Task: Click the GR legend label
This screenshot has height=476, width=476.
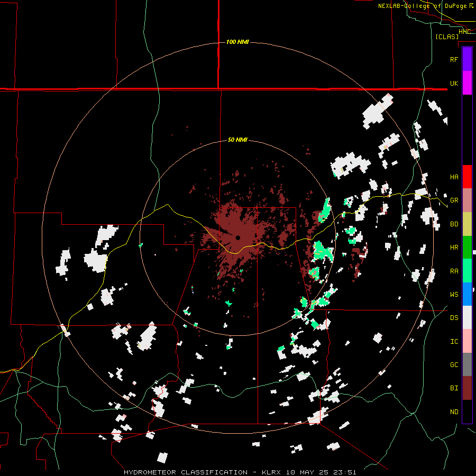Action: [x=454, y=200]
